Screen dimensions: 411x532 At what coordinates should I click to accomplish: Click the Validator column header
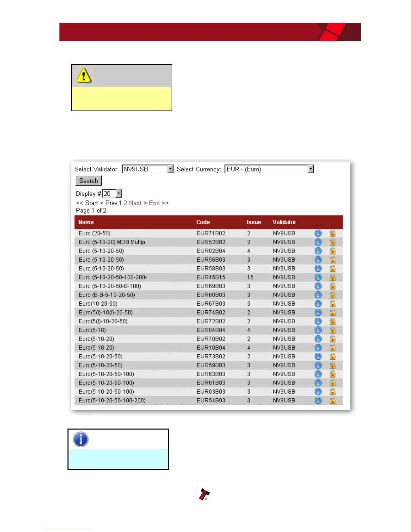[x=284, y=222]
